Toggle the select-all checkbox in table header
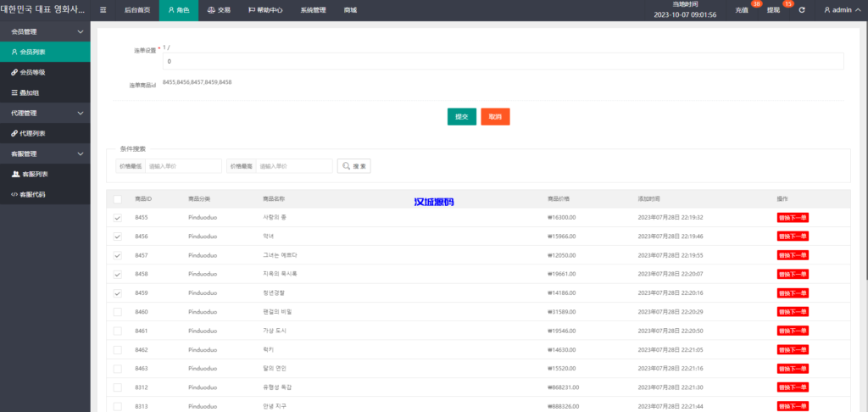868x412 pixels. [x=118, y=198]
